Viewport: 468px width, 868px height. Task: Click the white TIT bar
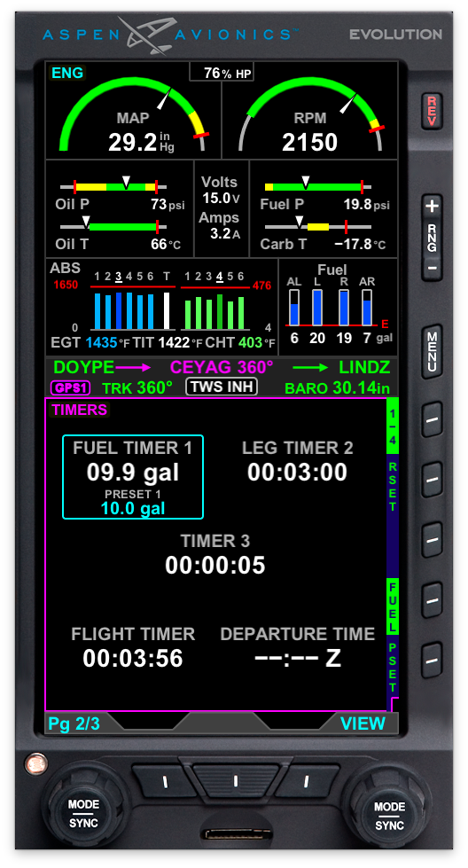point(167,310)
